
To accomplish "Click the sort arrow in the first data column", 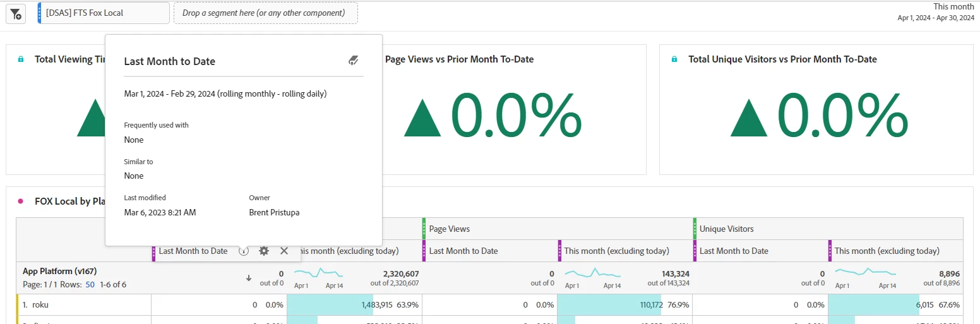I will click(x=248, y=278).
